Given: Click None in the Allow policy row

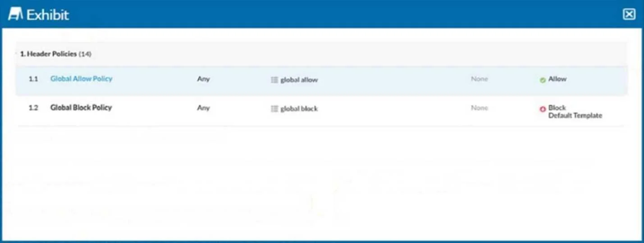Looking at the screenshot, I should point(480,79).
